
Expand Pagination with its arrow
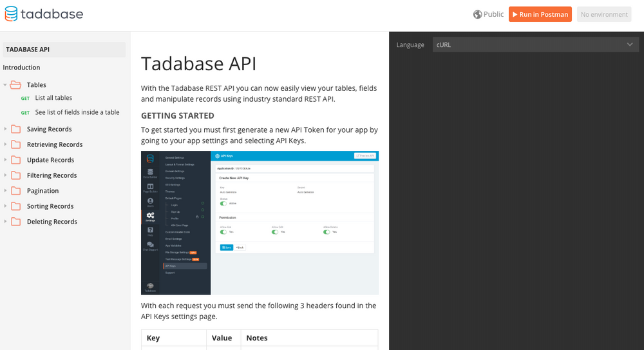point(5,191)
